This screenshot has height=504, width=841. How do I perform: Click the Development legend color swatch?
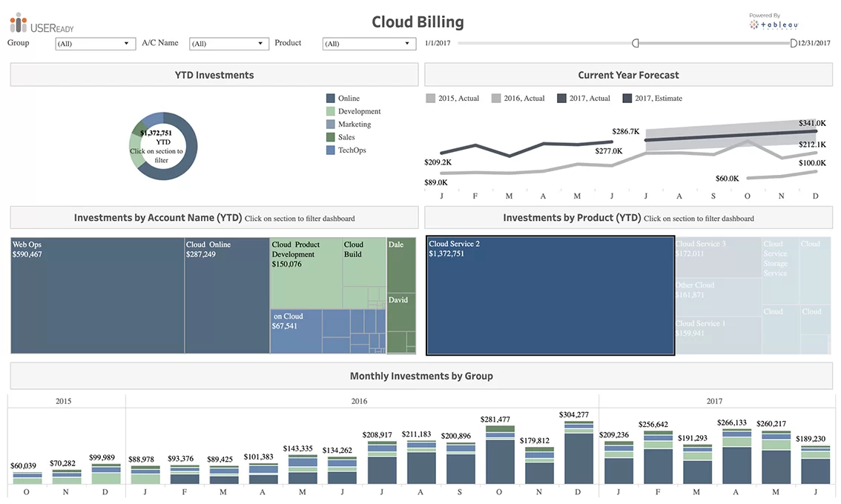click(331, 111)
